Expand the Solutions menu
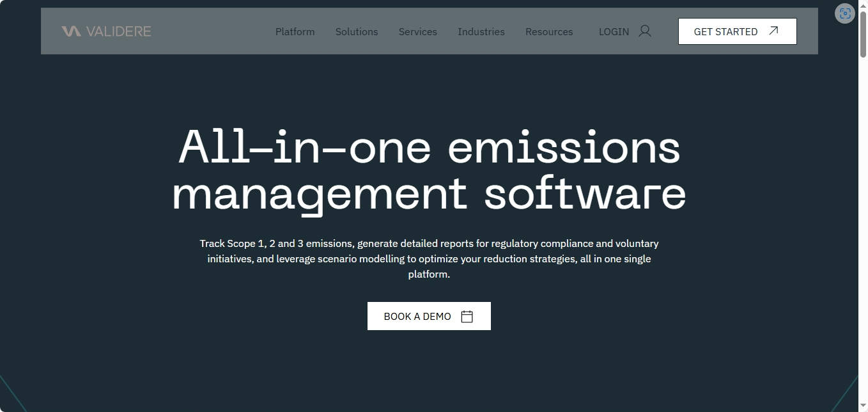The height and width of the screenshot is (412, 868). click(356, 31)
